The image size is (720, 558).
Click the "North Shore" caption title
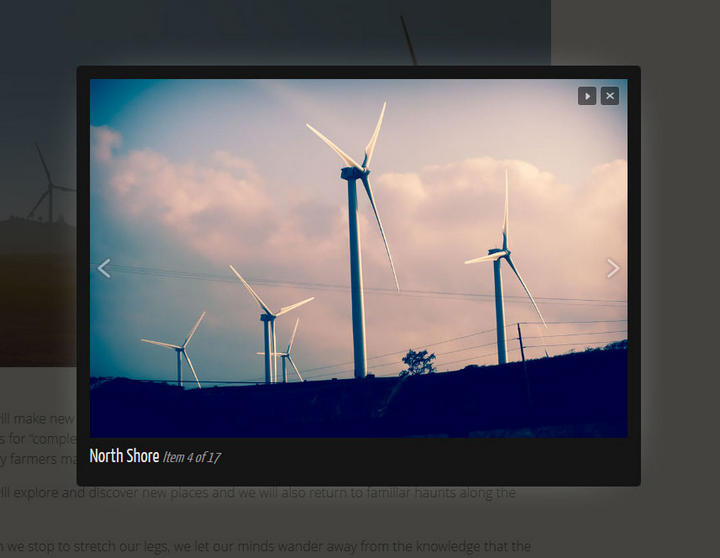click(x=124, y=456)
